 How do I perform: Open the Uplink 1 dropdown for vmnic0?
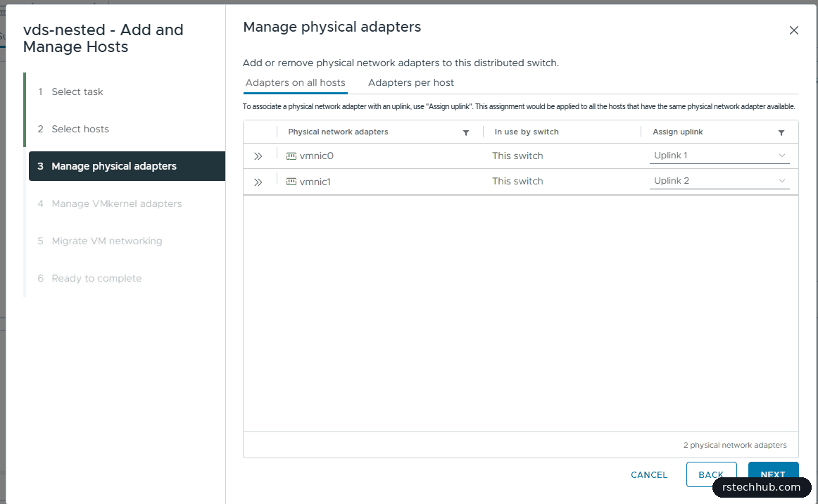(x=719, y=156)
